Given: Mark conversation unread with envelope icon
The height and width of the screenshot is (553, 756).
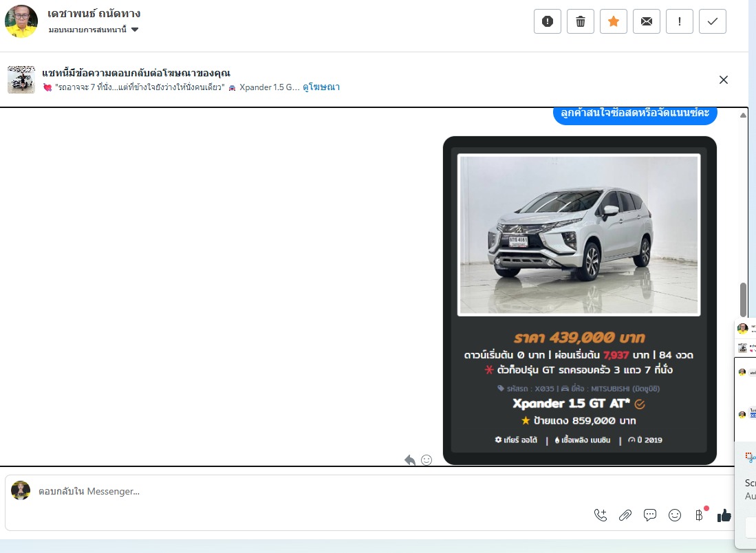Looking at the screenshot, I should pyautogui.click(x=647, y=21).
